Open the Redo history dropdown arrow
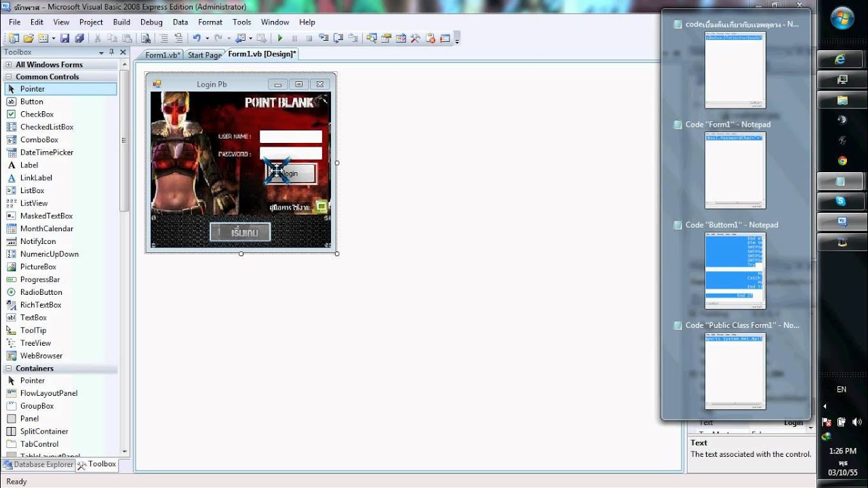The height and width of the screenshot is (488, 868). (x=229, y=39)
